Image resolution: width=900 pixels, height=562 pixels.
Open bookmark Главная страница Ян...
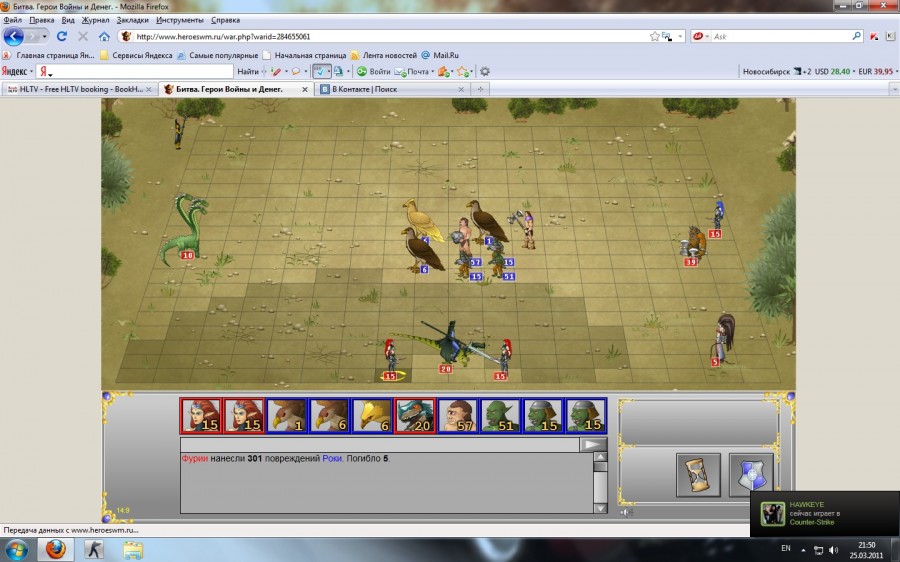tap(49, 56)
